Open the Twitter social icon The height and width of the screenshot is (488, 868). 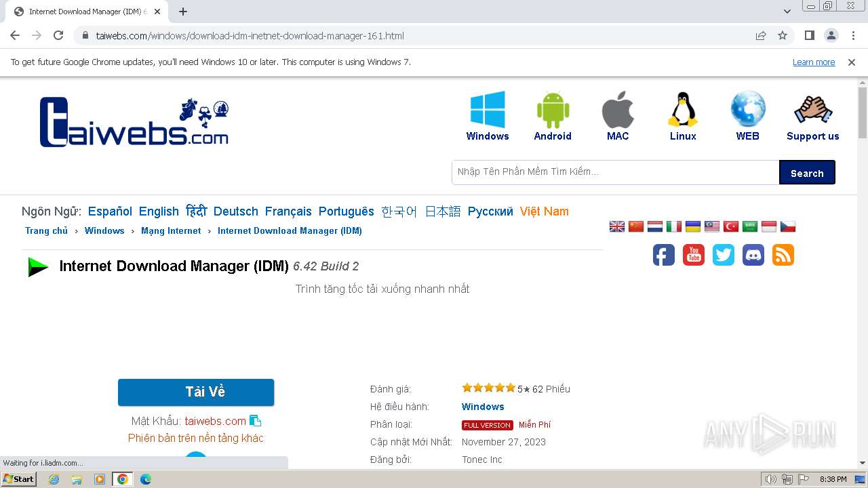point(724,255)
